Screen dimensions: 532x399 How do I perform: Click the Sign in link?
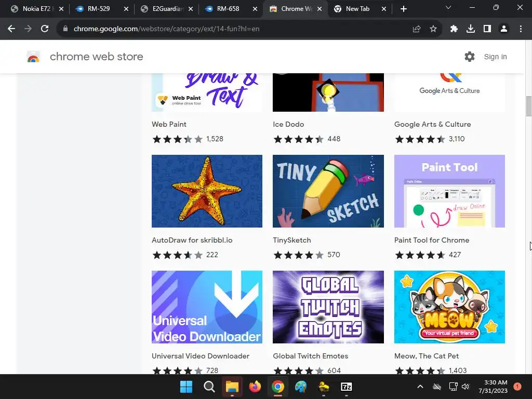coord(495,57)
